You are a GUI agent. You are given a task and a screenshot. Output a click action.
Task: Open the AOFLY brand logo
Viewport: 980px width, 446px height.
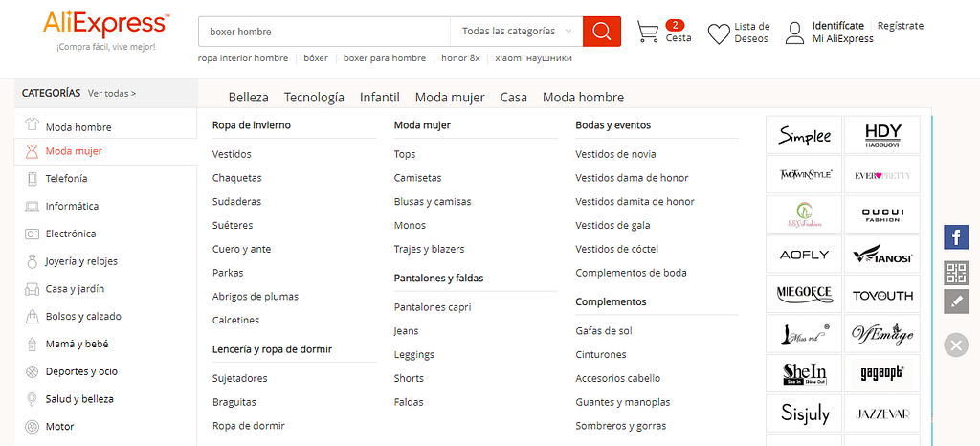[804, 255]
